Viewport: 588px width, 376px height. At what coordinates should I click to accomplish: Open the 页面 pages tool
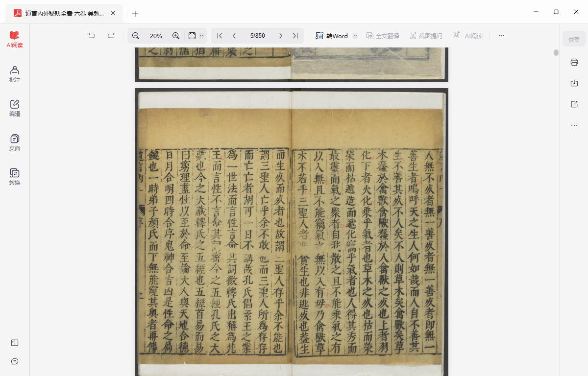coord(15,142)
